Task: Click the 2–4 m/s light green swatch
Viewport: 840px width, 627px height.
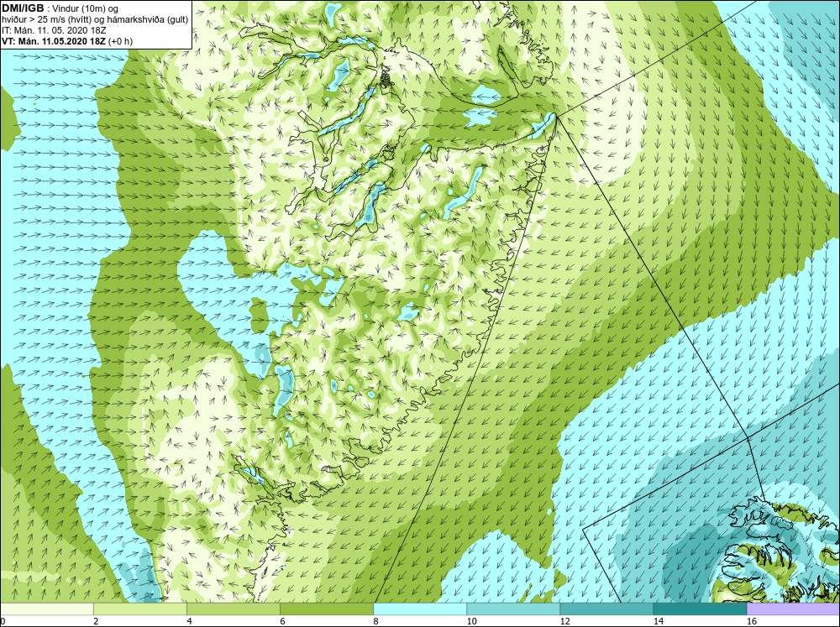Action: pos(139,609)
